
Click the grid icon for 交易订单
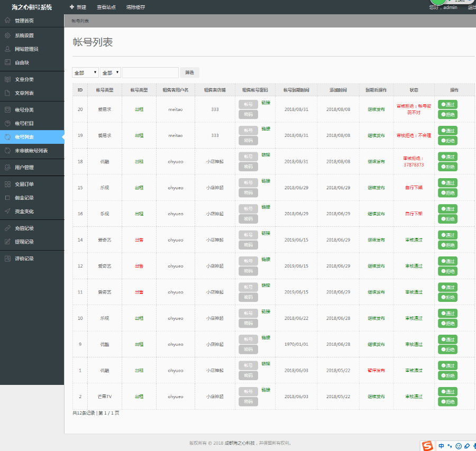click(7, 184)
